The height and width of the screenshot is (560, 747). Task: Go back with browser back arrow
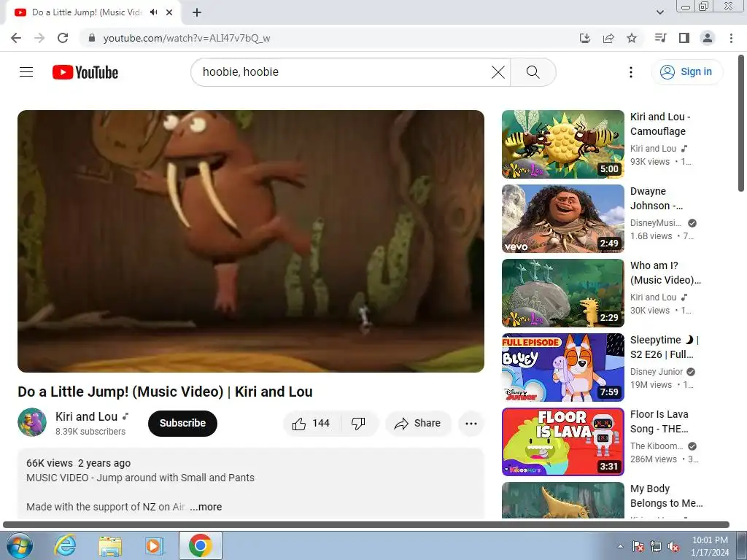[16, 38]
